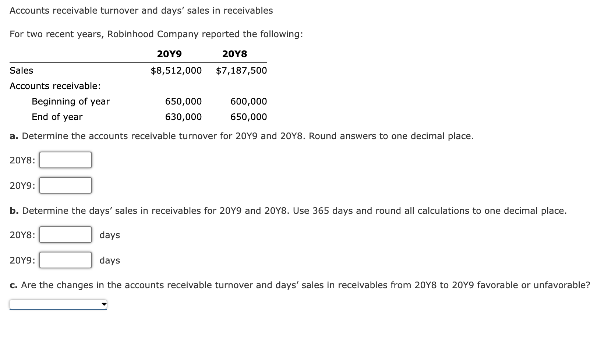Select the 20Y9 column header
The width and height of the screenshot is (608, 364).
click(x=170, y=53)
